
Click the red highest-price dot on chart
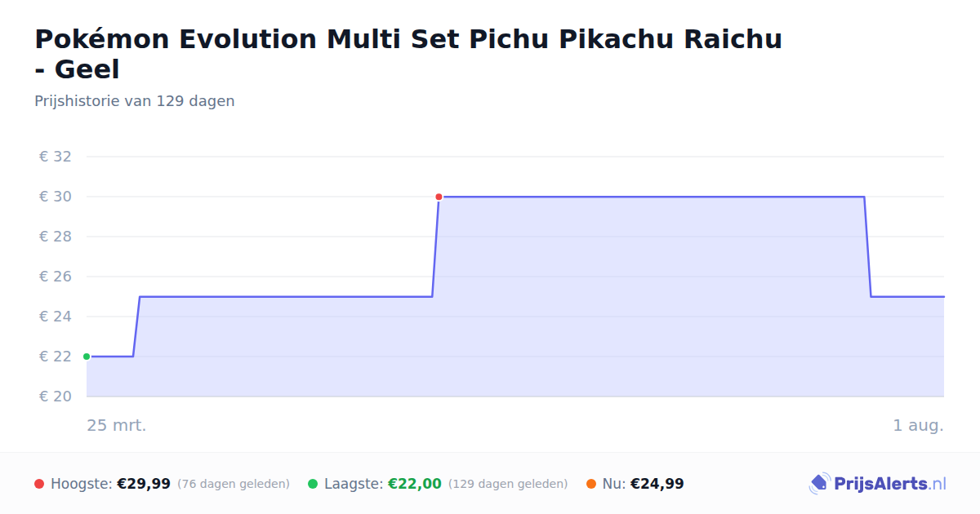tap(439, 197)
